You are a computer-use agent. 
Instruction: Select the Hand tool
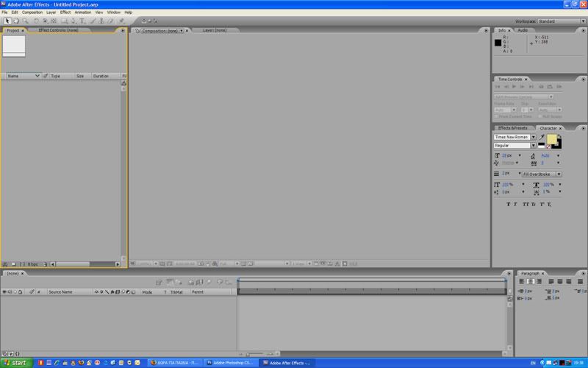click(16, 21)
